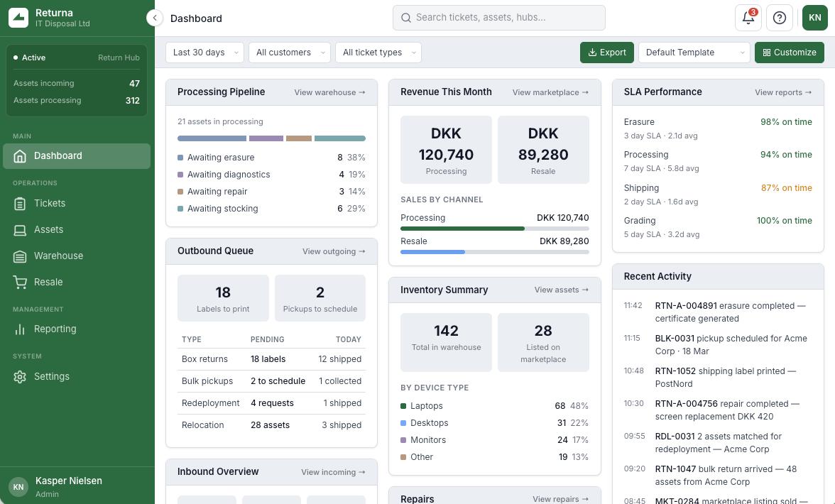Focus the search tickets, assets, hubs field
Viewport: 835px width, 504px height.
(x=499, y=18)
